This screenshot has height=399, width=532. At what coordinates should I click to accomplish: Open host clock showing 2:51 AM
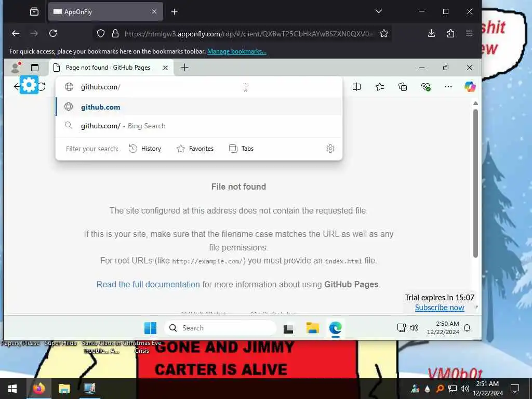point(487,389)
